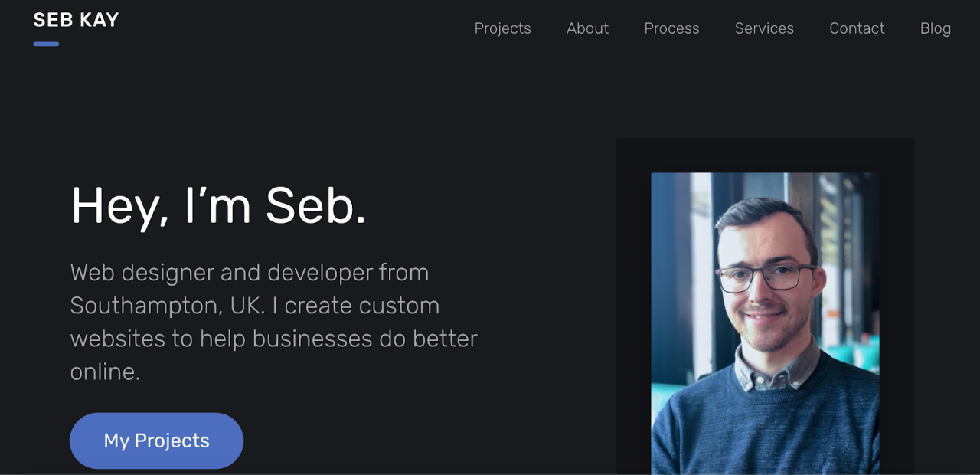Viewport: 980px width, 475px height.
Task: Select Process from the navigation
Action: [671, 28]
